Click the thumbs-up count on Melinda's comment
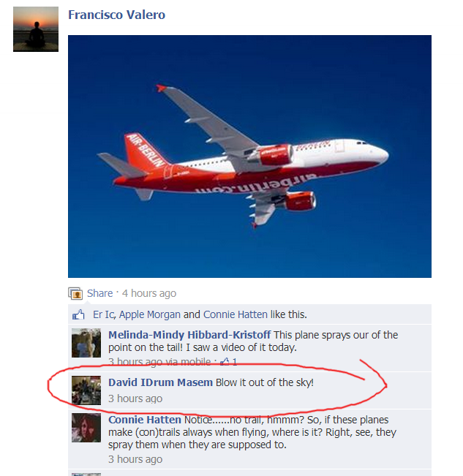The height and width of the screenshot is (476, 463). (x=229, y=361)
